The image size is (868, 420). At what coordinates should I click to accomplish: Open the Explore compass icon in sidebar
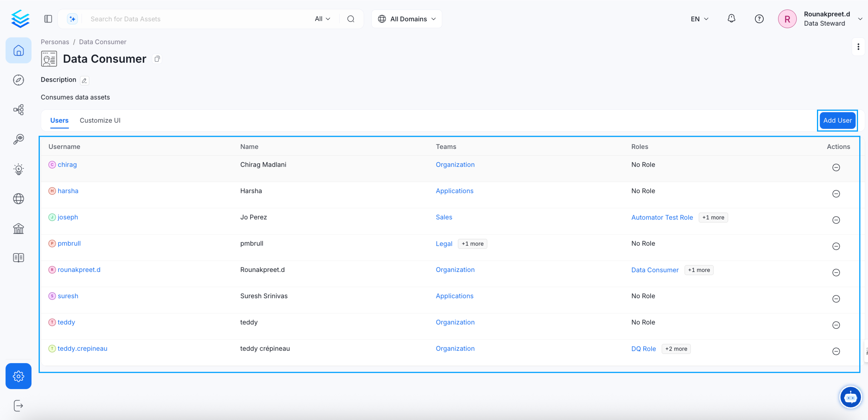tap(19, 80)
